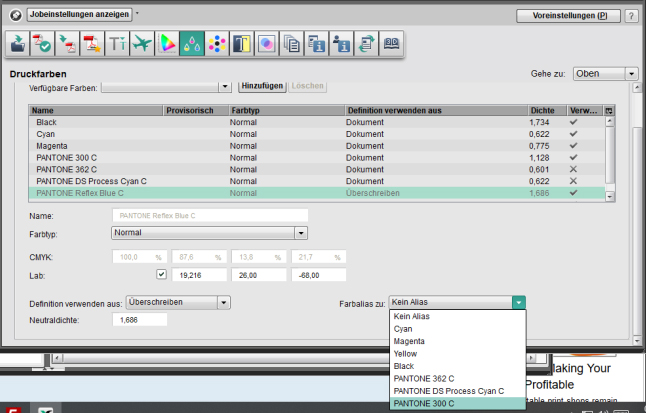The image size is (646, 413).
Task: Toggle the X mark for PANTONE DS Process Cyan C
Action: click(573, 181)
